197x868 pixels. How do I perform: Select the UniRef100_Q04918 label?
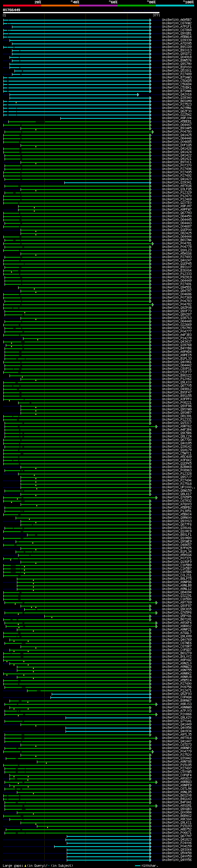coord(177,57)
